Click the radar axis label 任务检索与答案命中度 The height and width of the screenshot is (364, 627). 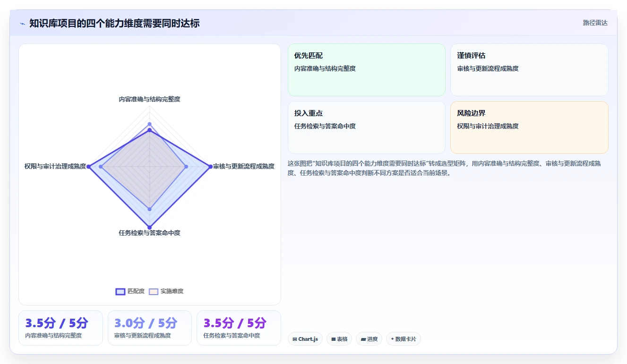[x=149, y=233]
